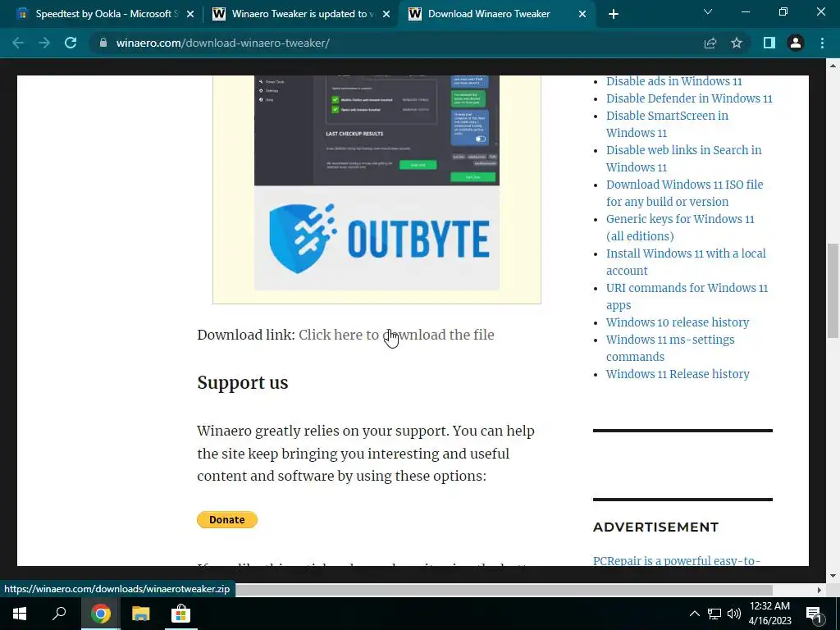Click the vertical scrollbar thumb
This screenshot has width=840, height=630.
tap(833, 290)
